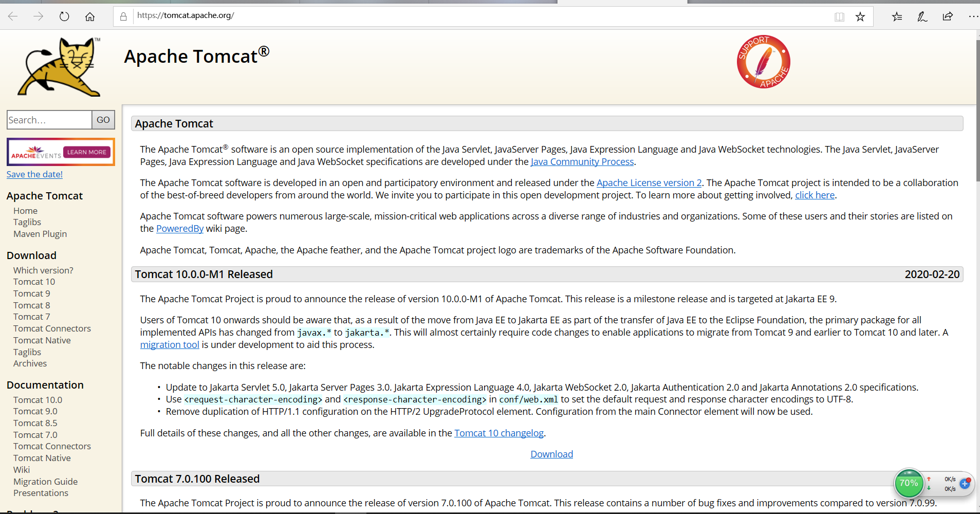Click the add notes pen icon

(x=922, y=16)
